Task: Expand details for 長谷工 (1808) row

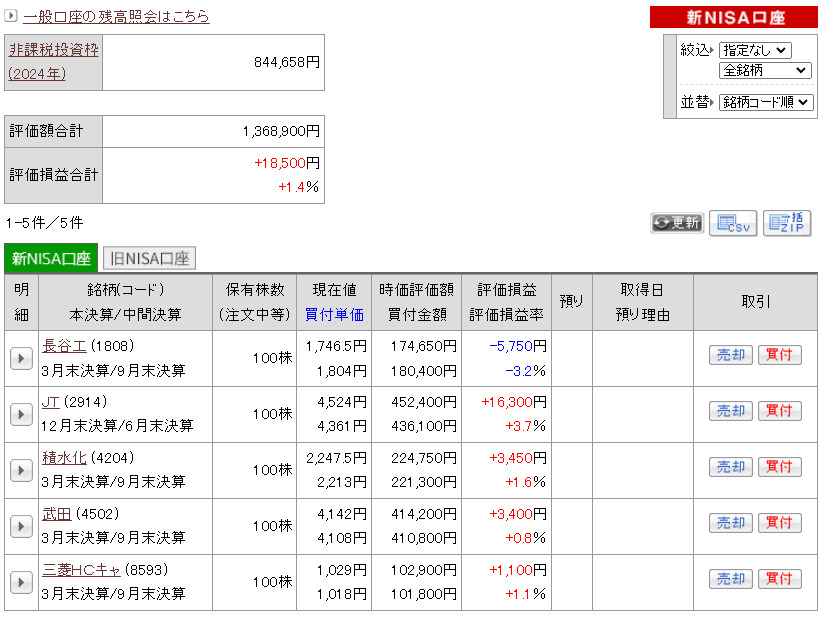Action: (x=21, y=358)
